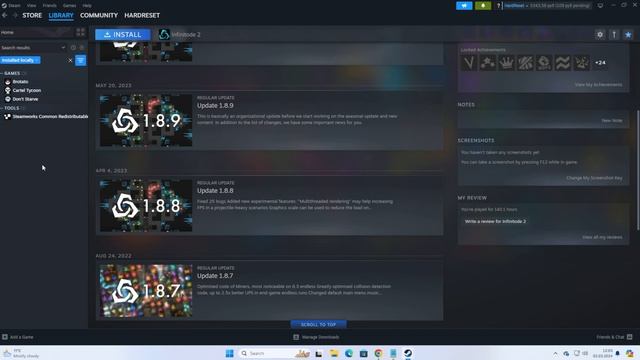
Task: Switch library to grid view icon
Action: tap(80, 32)
